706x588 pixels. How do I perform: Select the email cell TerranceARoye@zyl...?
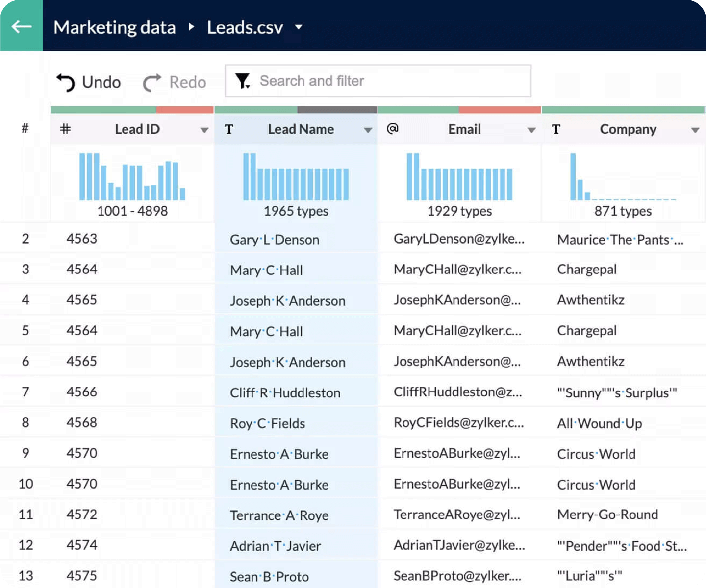pos(459,514)
